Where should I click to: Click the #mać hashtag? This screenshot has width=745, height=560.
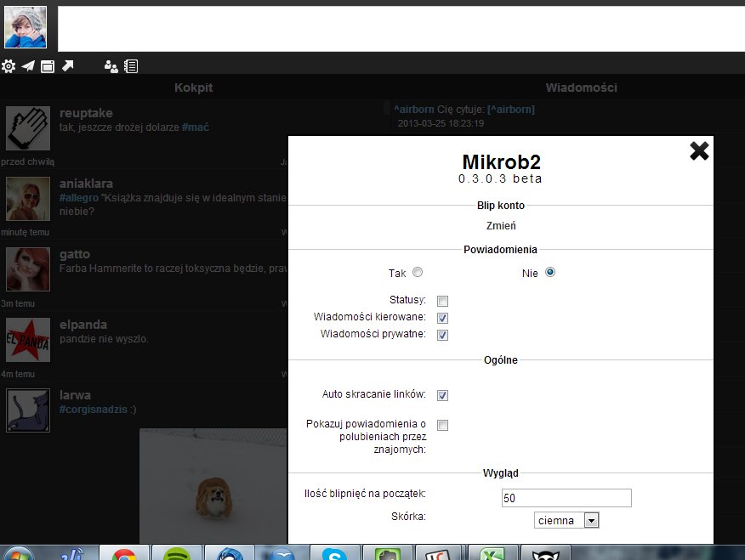coord(196,127)
